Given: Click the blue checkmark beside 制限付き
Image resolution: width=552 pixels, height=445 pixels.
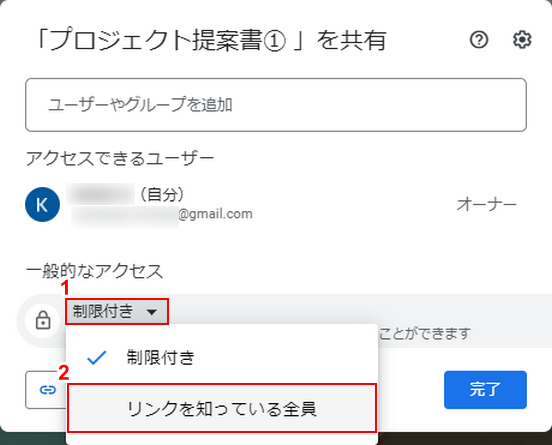Looking at the screenshot, I should coord(96,358).
